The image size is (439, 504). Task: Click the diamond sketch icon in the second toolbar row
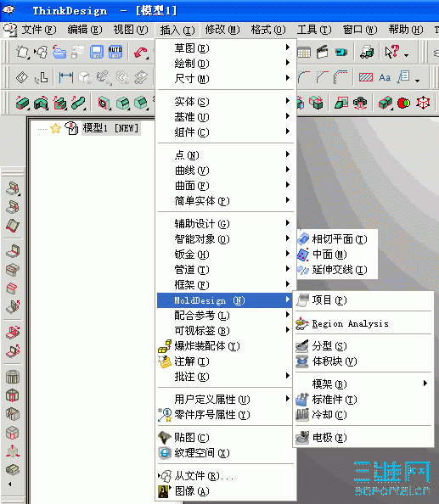[22, 77]
